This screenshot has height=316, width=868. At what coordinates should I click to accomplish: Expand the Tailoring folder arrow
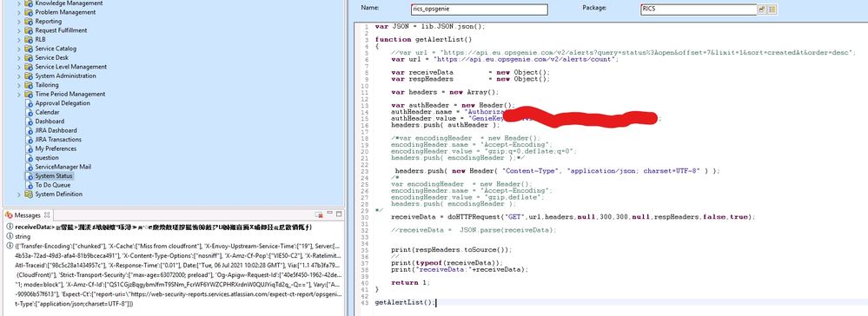click(19, 85)
